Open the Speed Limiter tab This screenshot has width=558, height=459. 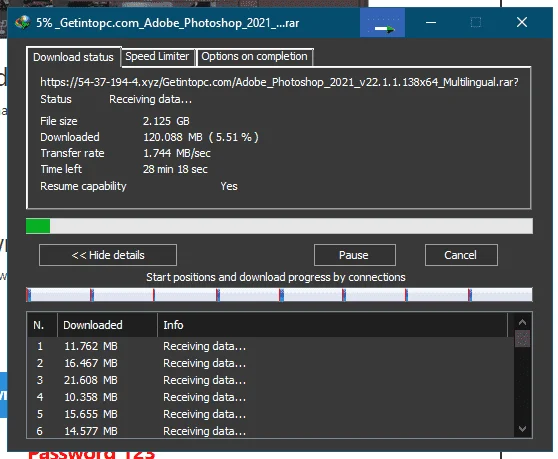tap(157, 57)
